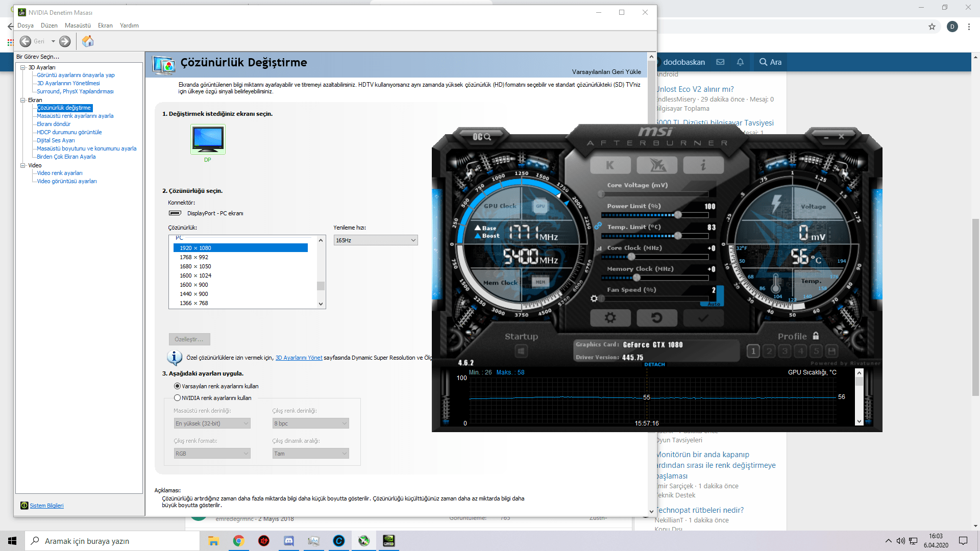The height and width of the screenshot is (551, 980).
Task: Click the link icon beside Temp. Limit
Action: [x=598, y=226]
